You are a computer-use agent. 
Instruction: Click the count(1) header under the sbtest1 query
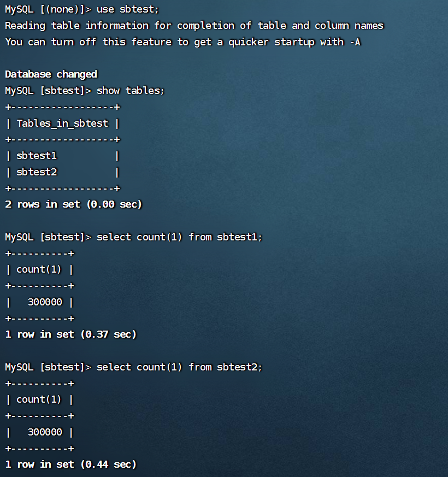click(39, 269)
